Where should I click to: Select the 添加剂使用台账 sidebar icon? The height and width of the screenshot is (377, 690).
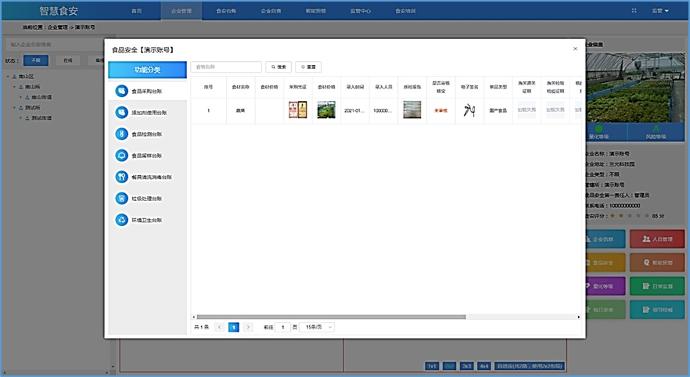point(121,113)
